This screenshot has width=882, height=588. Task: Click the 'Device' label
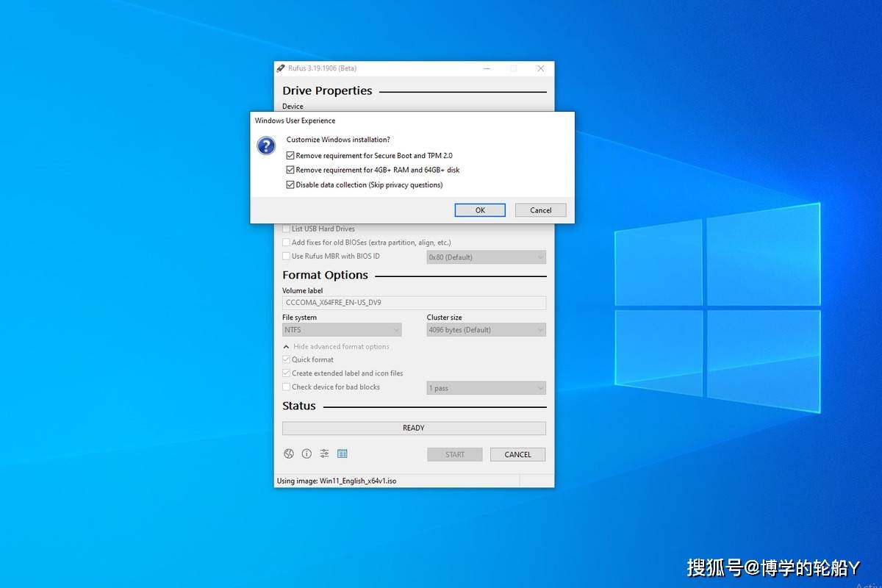[x=293, y=107]
